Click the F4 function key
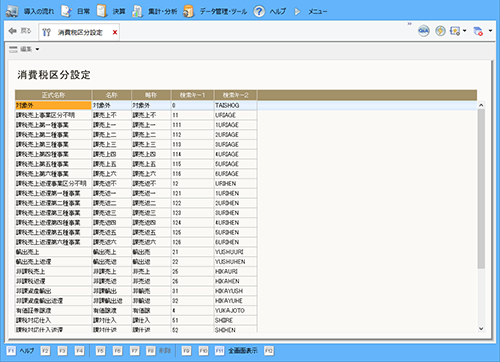The image size is (500, 362). pos(79,351)
